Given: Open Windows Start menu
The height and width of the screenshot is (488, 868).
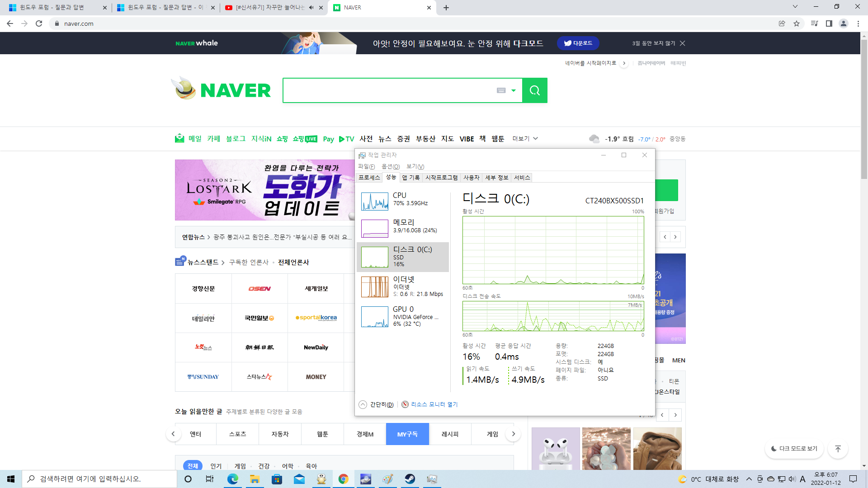Looking at the screenshot, I should 11,479.
